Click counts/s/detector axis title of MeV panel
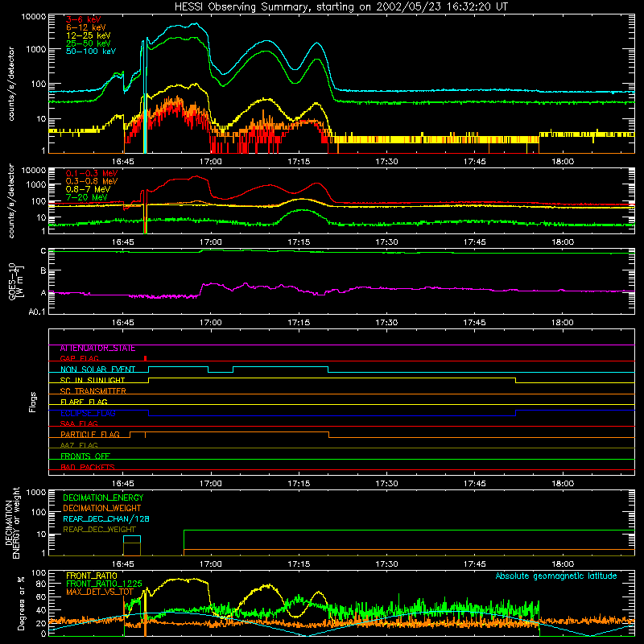644x644 pixels. pos(11,200)
